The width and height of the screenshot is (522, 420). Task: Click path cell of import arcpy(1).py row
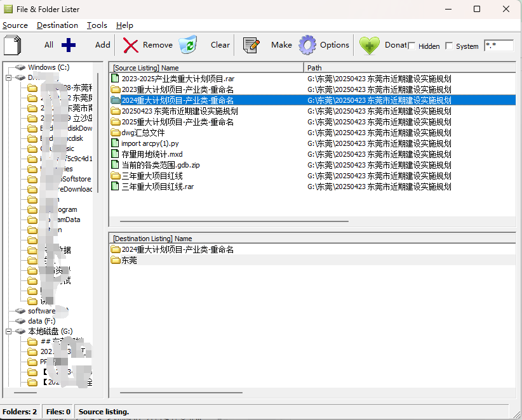(x=379, y=143)
